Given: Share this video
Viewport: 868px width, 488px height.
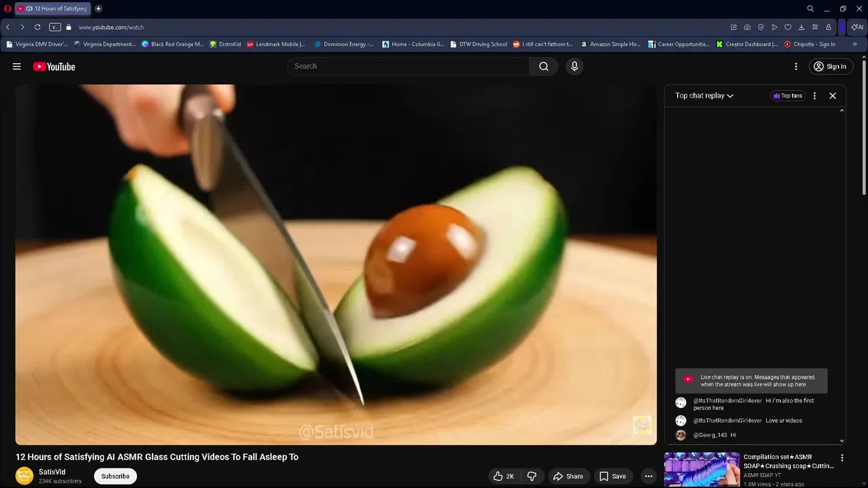Looking at the screenshot, I should pos(568,476).
